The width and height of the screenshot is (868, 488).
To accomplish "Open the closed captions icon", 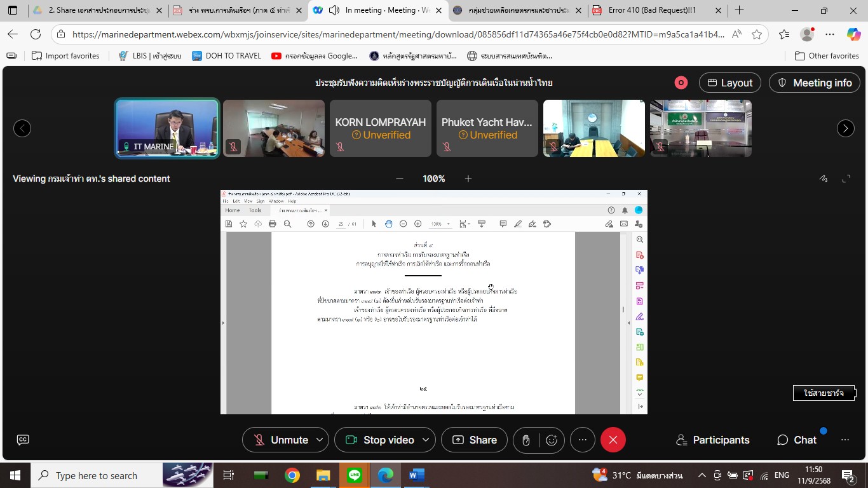I will point(23,440).
